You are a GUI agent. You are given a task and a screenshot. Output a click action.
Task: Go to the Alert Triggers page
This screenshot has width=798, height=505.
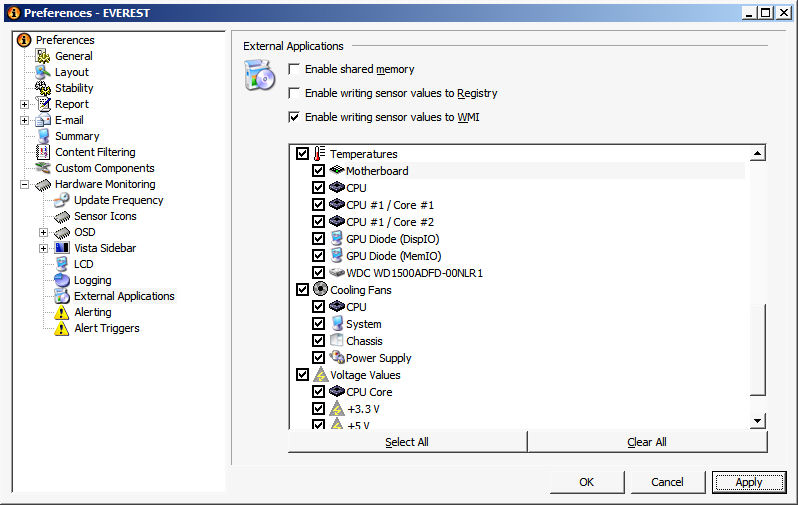tap(106, 328)
